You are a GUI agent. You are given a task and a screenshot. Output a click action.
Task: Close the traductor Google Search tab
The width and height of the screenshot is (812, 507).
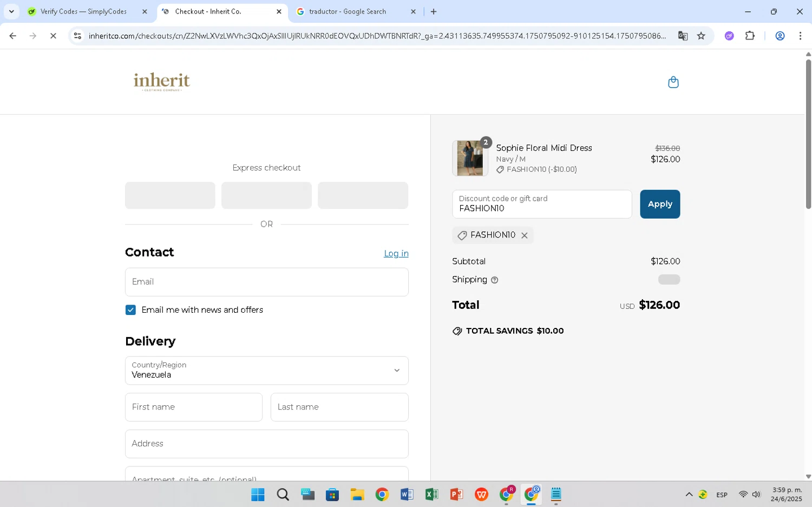(413, 11)
